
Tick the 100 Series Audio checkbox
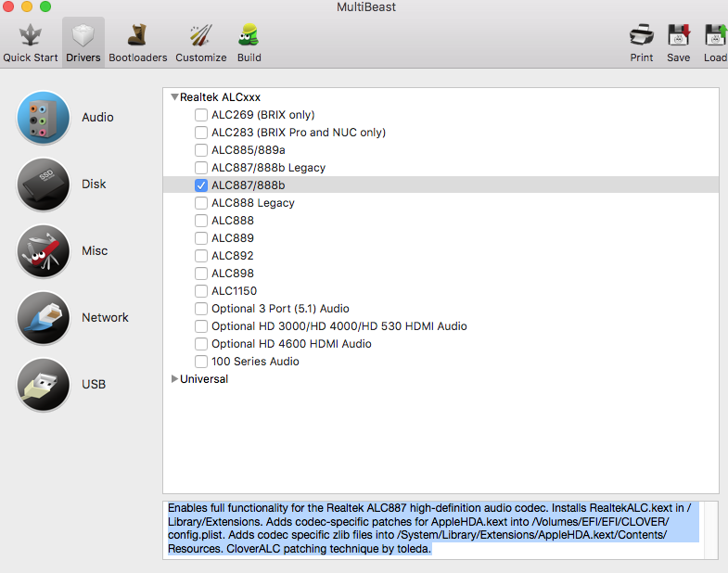click(x=201, y=362)
